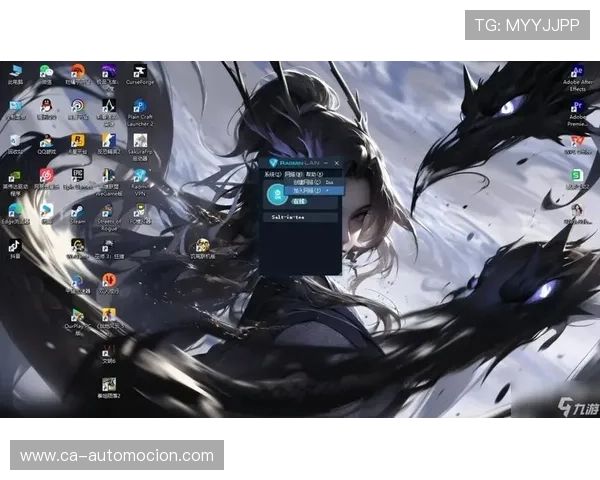Viewport: 600px width, 480px height.
Task: Select the Radmin VPN desktop shortcut
Action: (x=140, y=183)
